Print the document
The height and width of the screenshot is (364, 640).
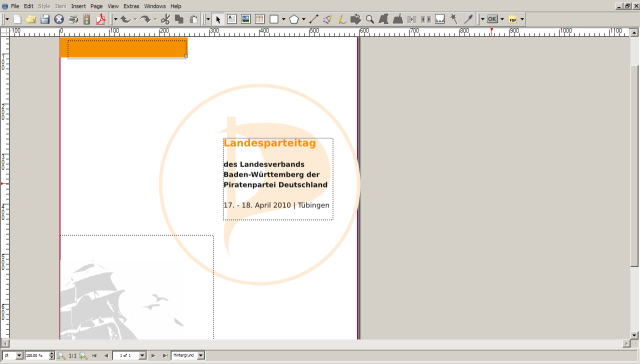click(73, 19)
